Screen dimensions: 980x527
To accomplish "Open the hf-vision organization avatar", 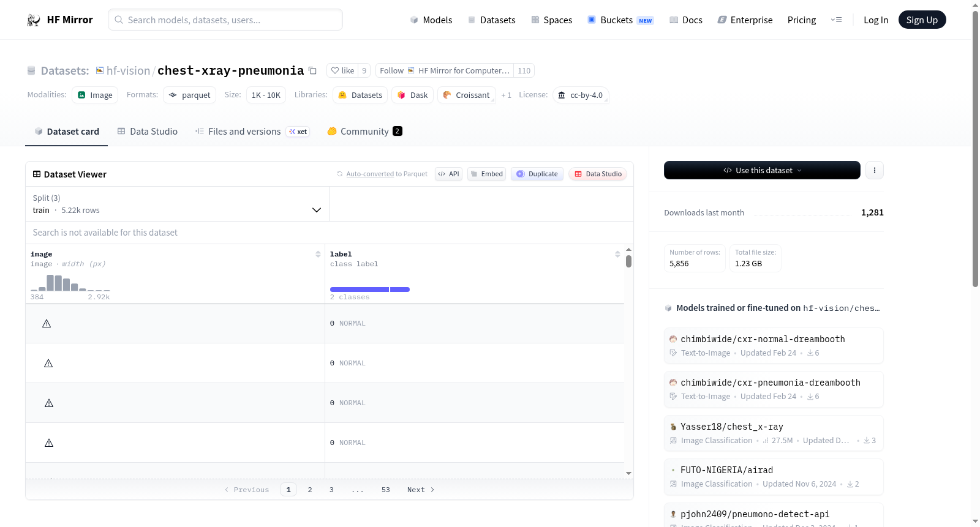I will coord(100,70).
